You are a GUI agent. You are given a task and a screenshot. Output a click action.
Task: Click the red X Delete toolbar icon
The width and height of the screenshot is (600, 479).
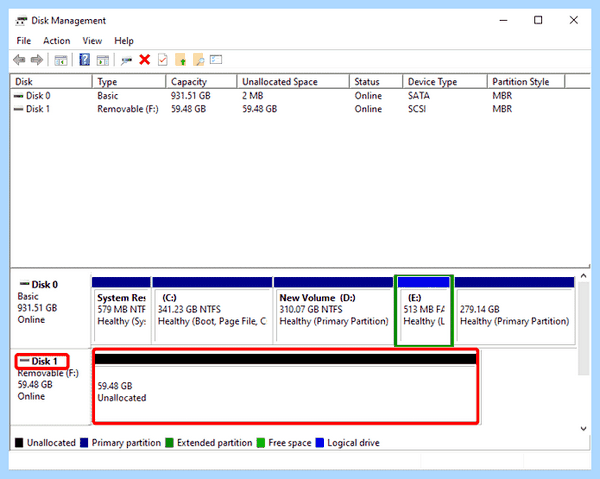coord(145,60)
